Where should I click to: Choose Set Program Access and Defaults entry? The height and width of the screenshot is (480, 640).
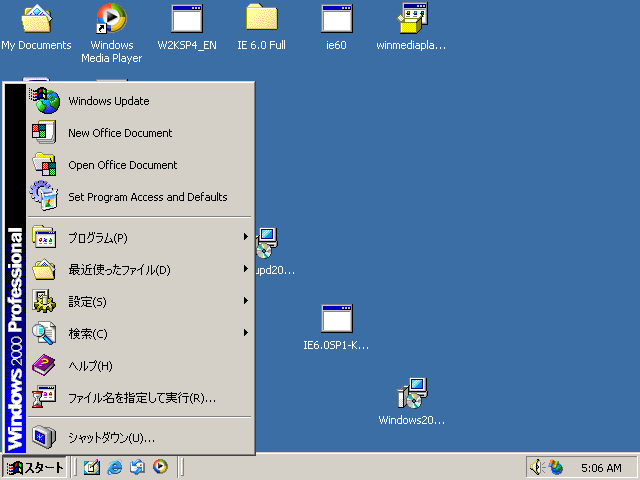pos(140,197)
